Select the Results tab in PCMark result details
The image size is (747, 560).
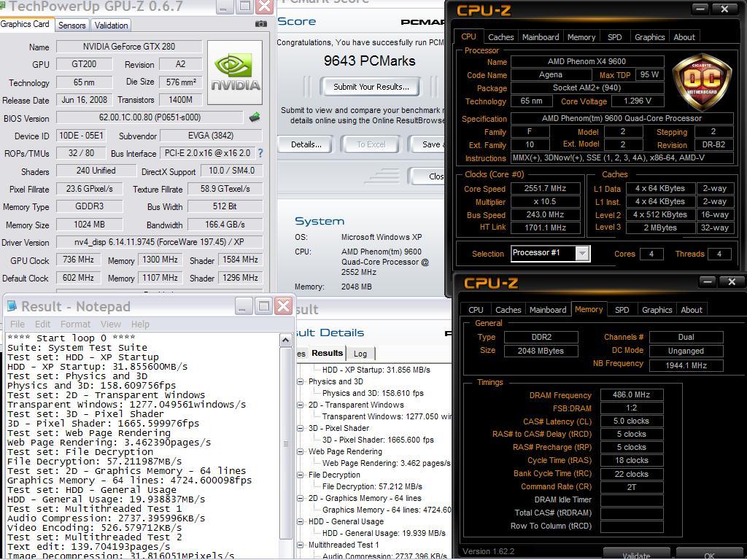pos(327,354)
